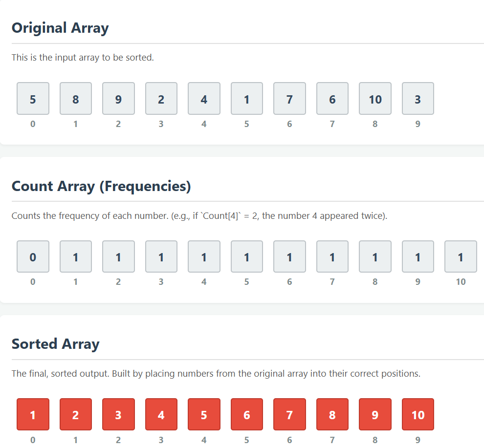Click the red Sorted Array cell with 1
484x448 pixels.
click(x=33, y=414)
